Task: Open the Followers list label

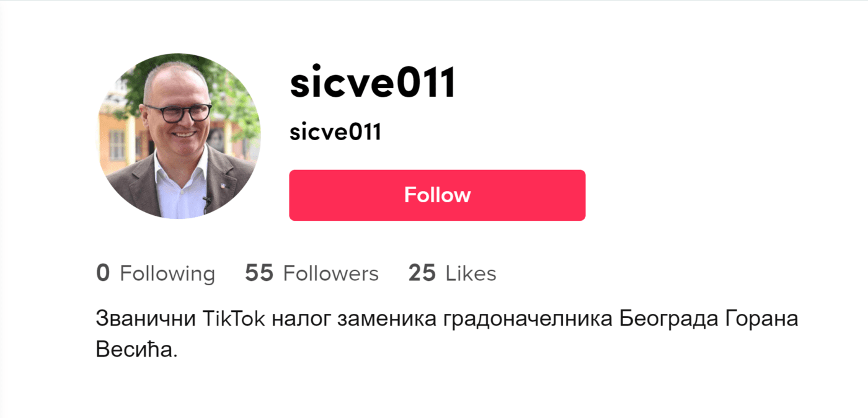Action: pos(330,273)
